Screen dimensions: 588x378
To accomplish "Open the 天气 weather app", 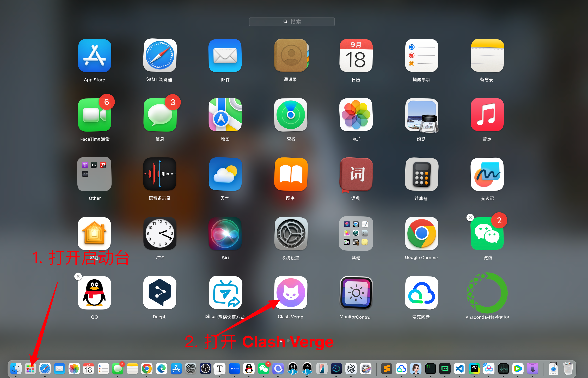I will pyautogui.click(x=225, y=174).
